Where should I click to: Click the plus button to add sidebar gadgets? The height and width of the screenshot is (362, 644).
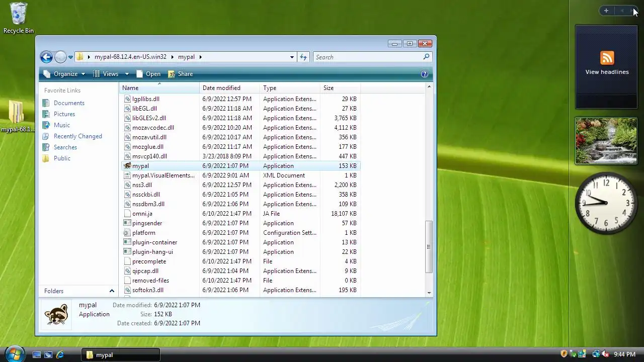pos(606,11)
